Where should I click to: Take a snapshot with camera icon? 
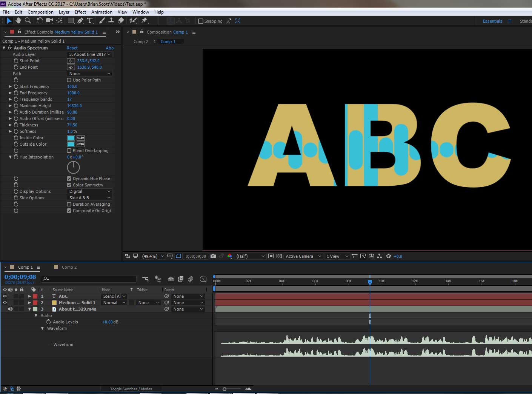point(213,256)
